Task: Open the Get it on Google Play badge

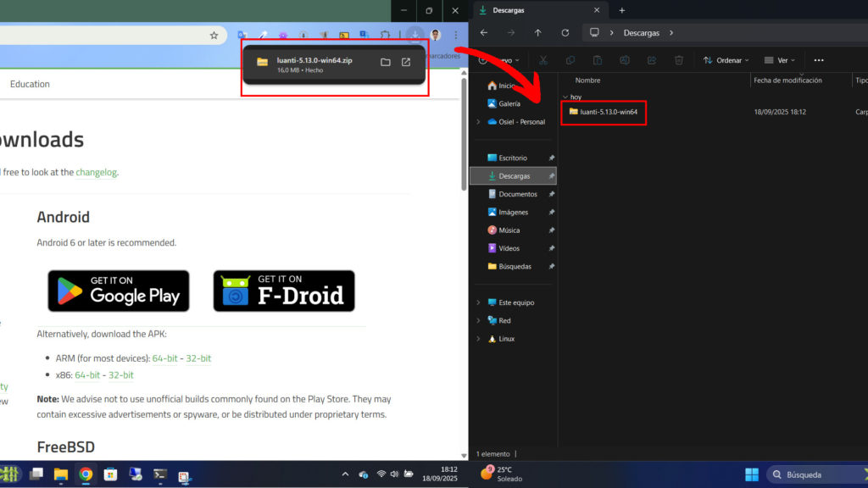Action: coord(119,291)
